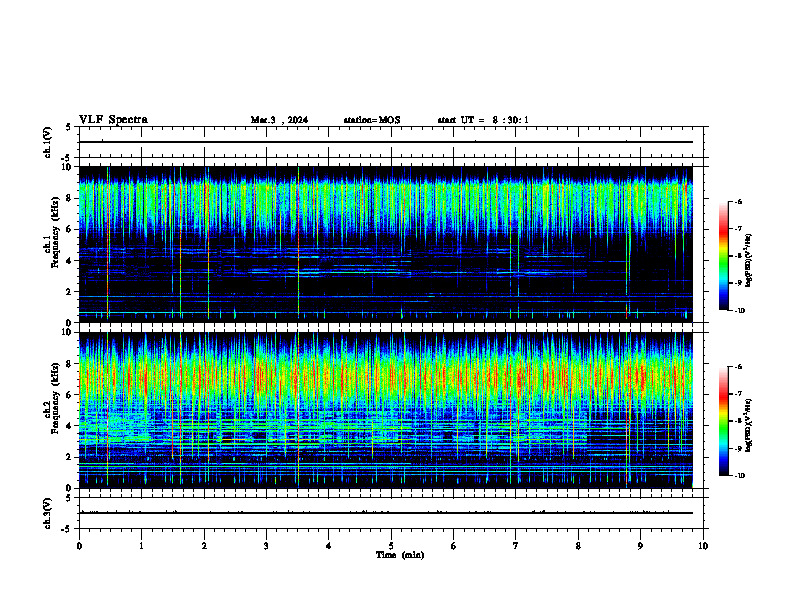The width and height of the screenshot is (792, 612).
Task: Click the "2" kHz tick on ch.1 axis
Action: click(70, 292)
